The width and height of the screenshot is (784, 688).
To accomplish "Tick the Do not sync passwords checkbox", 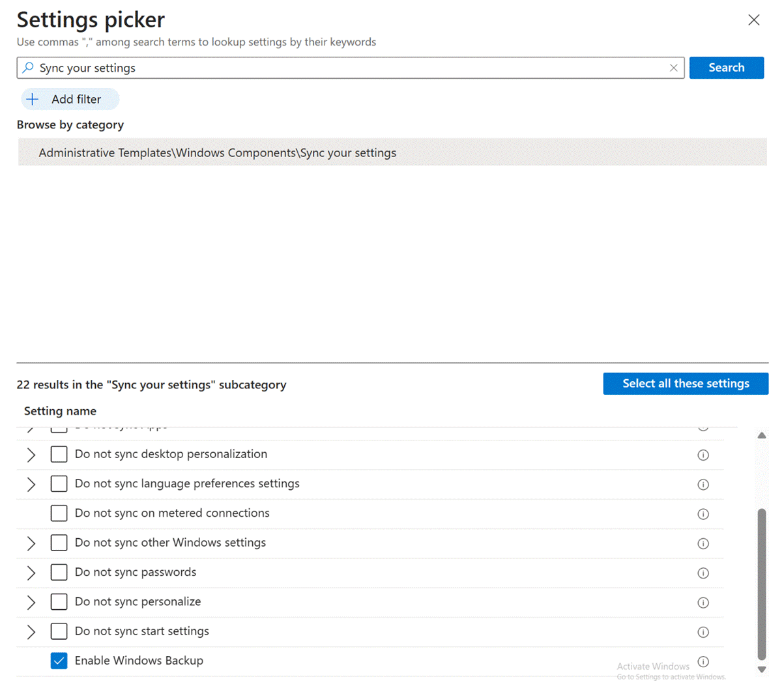I will (59, 572).
